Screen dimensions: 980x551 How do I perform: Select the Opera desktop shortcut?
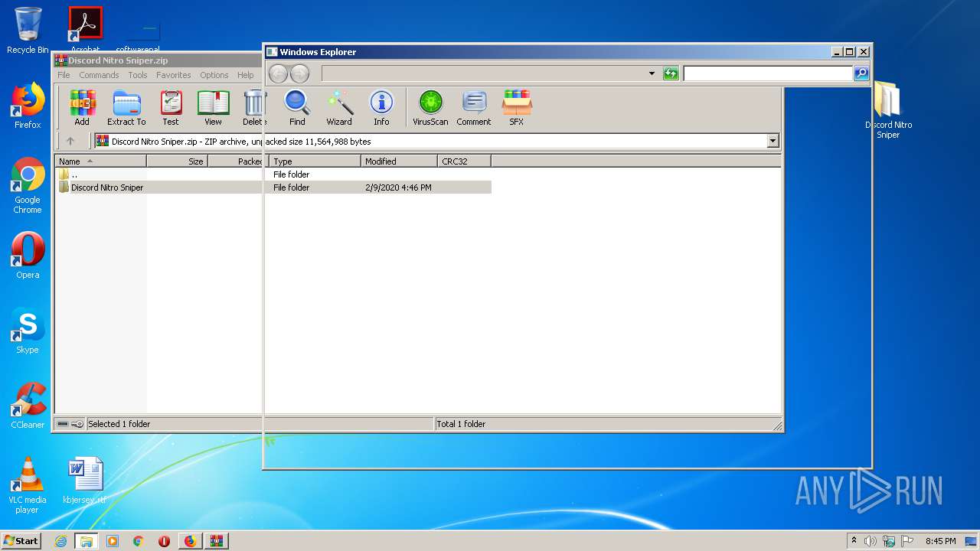pyautogui.click(x=28, y=256)
